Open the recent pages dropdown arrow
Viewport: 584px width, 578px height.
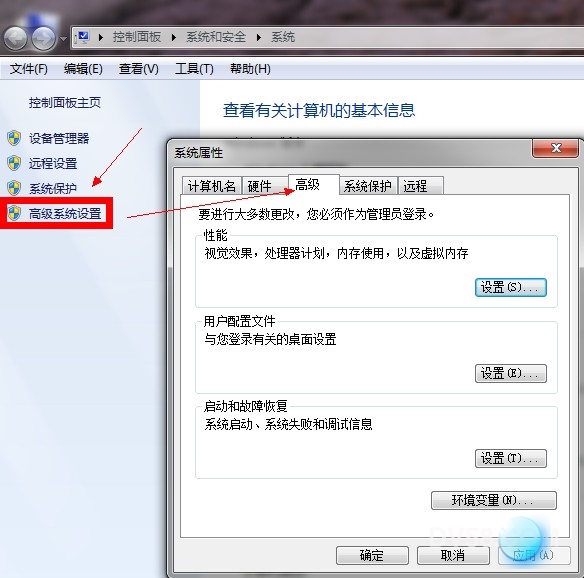pos(63,39)
